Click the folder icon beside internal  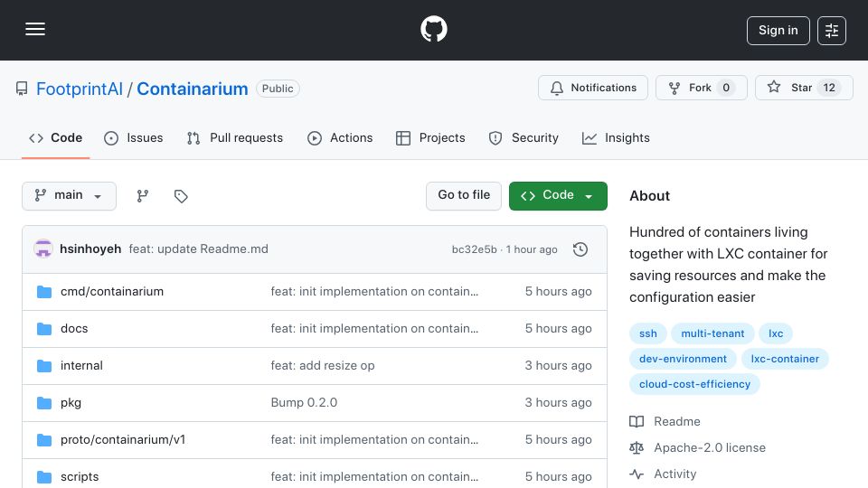44,366
